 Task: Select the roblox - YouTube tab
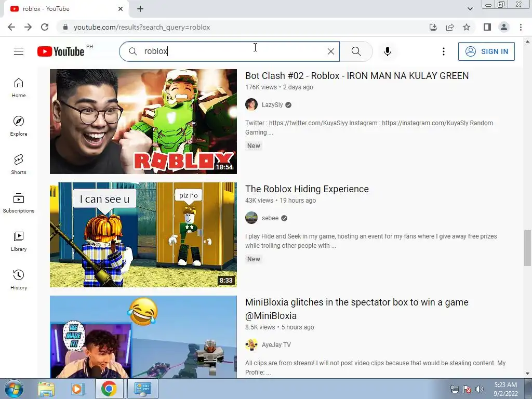coord(66,9)
